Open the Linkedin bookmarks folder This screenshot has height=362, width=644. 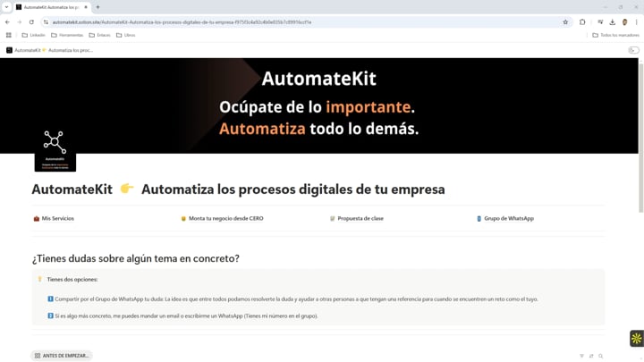pyautogui.click(x=33, y=35)
